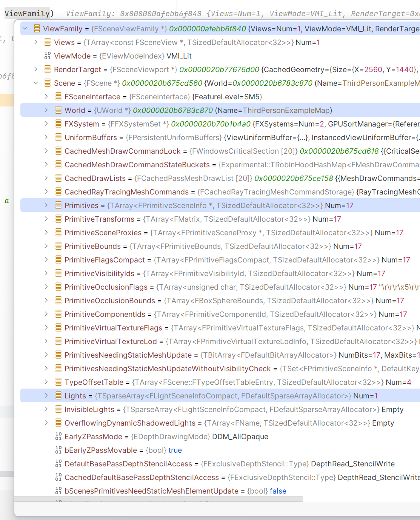Click the EarlyZPassMode primitive value icon
Screen dimensions: 420x520
[x=58, y=437]
